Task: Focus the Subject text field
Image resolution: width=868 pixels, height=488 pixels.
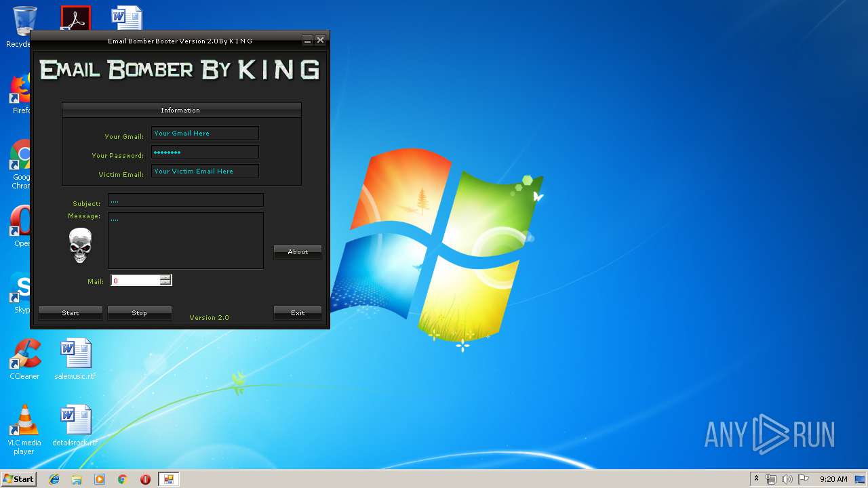Action: [x=186, y=200]
